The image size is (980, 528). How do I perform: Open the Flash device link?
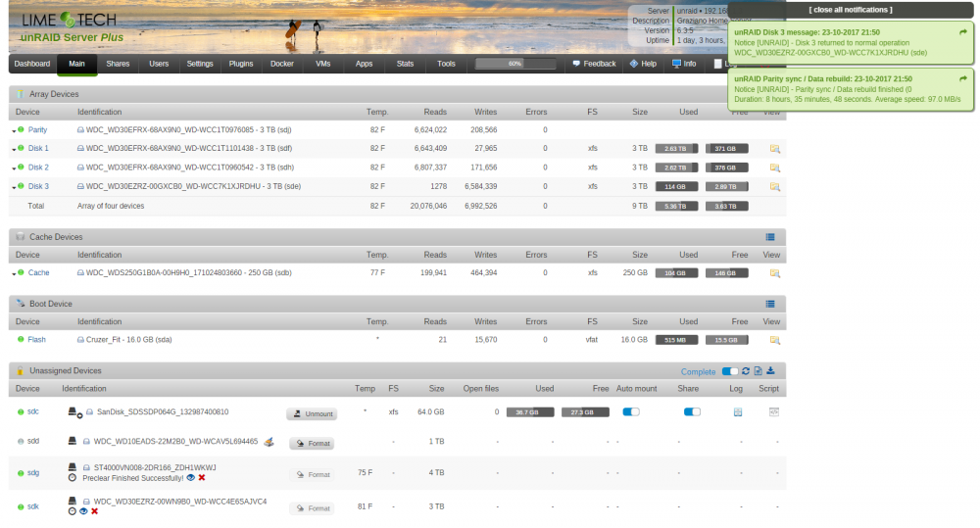point(37,339)
